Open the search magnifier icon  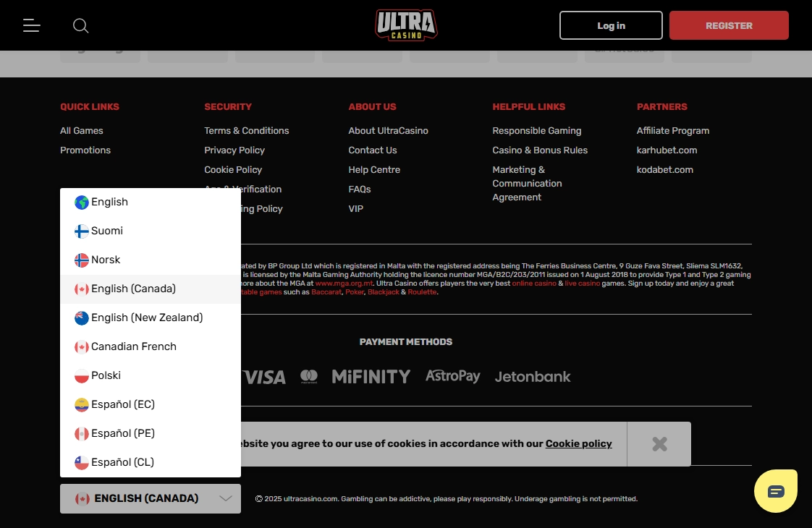(x=81, y=25)
